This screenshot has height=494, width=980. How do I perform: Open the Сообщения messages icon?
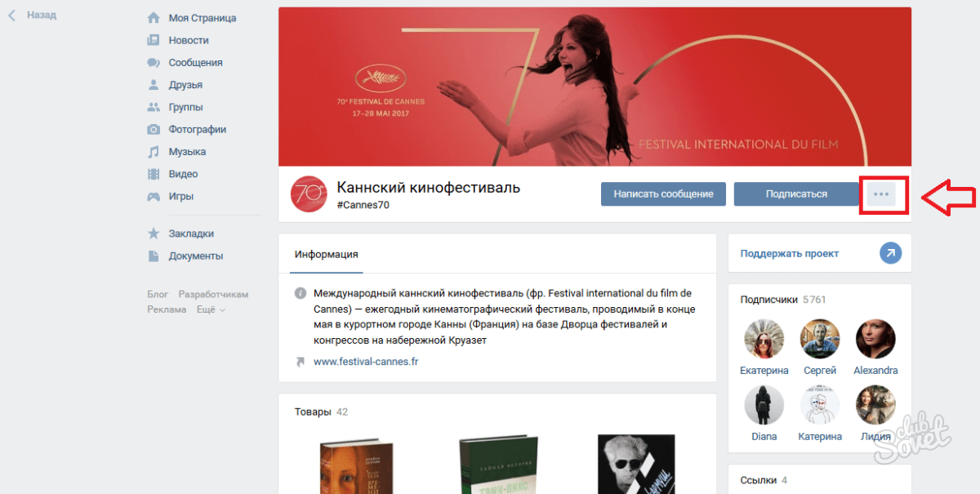point(154,63)
